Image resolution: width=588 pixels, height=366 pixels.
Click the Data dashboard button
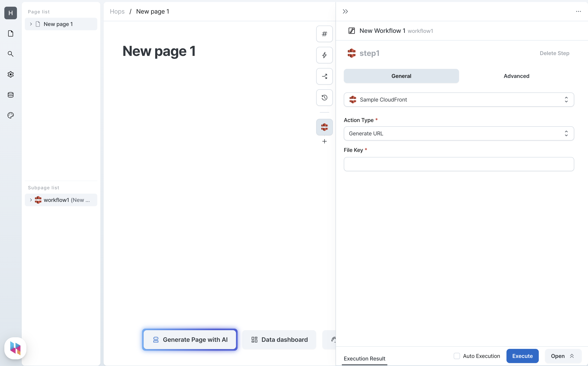(x=279, y=339)
